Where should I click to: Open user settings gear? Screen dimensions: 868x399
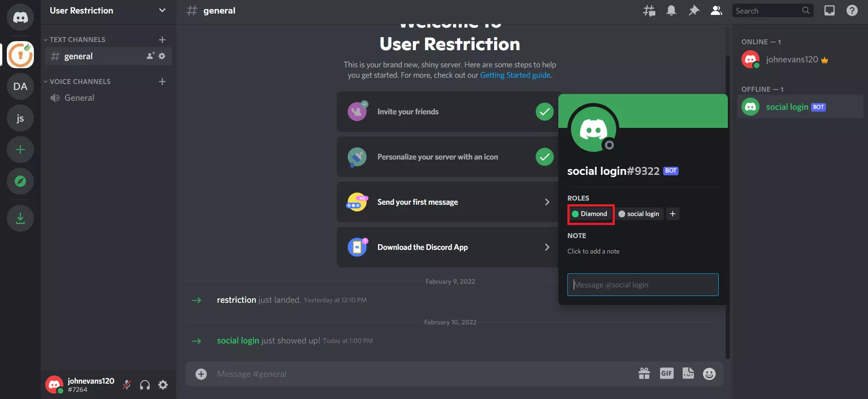pos(163,385)
